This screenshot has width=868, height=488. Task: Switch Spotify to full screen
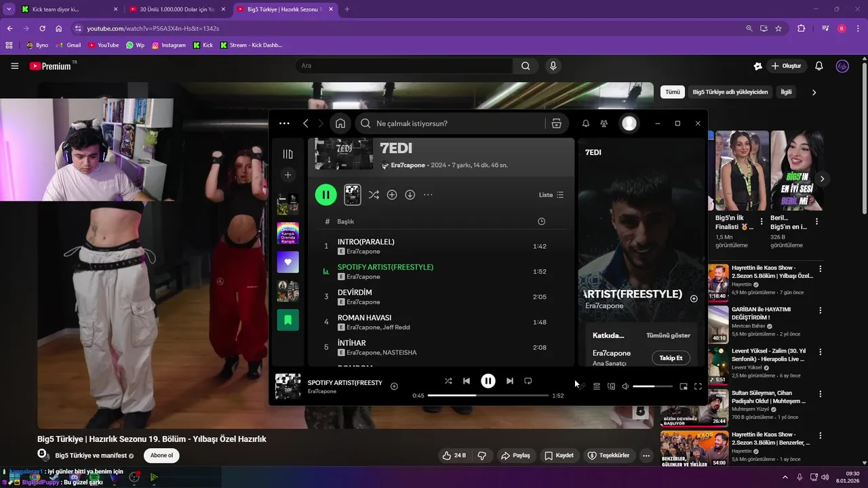click(698, 386)
